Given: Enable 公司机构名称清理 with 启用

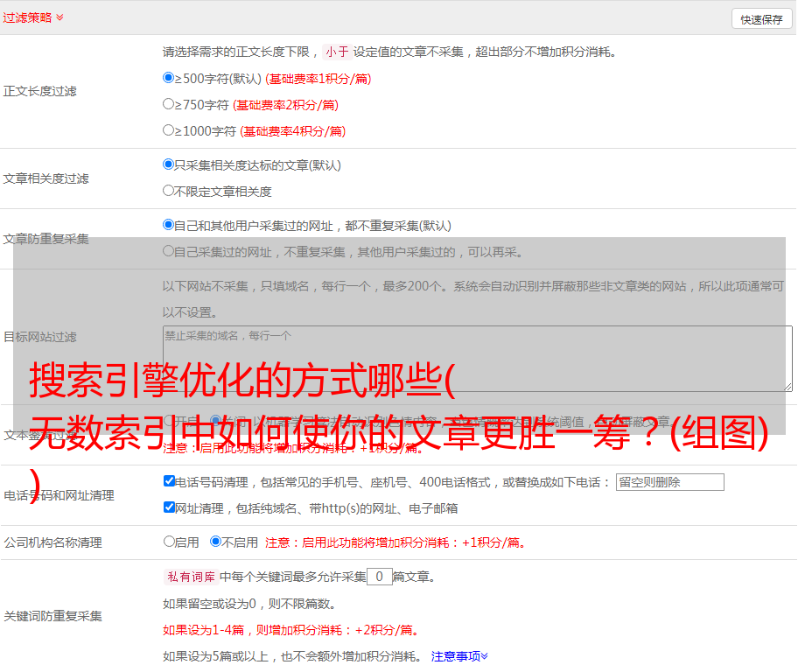Looking at the screenshot, I should click(169, 542).
